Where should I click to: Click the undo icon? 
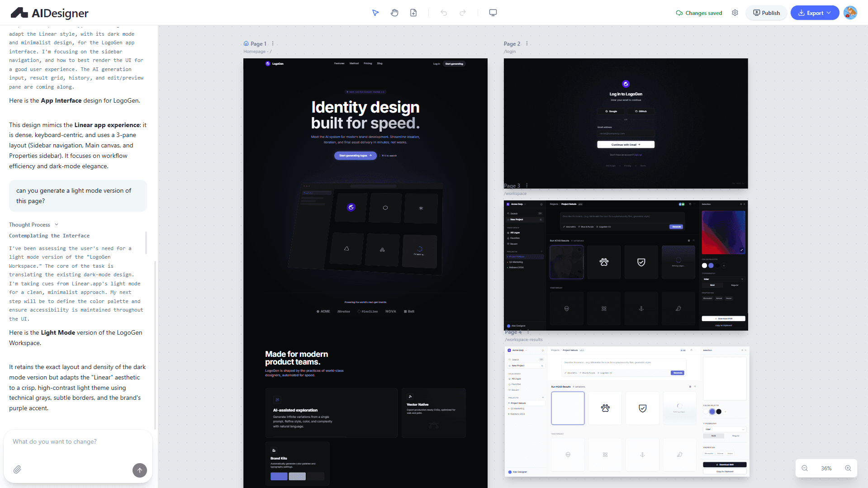[444, 13]
